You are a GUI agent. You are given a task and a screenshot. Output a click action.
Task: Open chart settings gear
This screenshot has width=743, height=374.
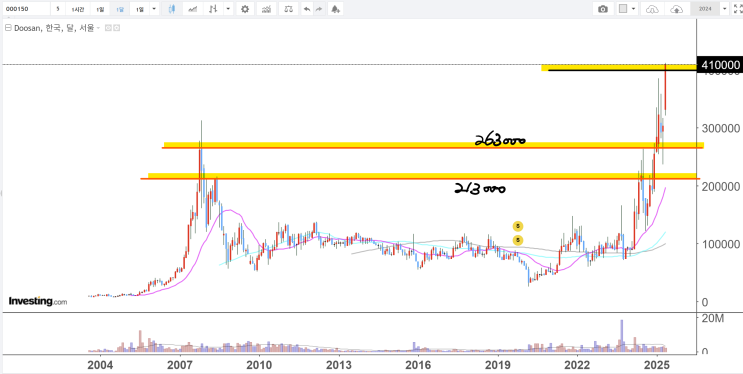click(x=245, y=9)
